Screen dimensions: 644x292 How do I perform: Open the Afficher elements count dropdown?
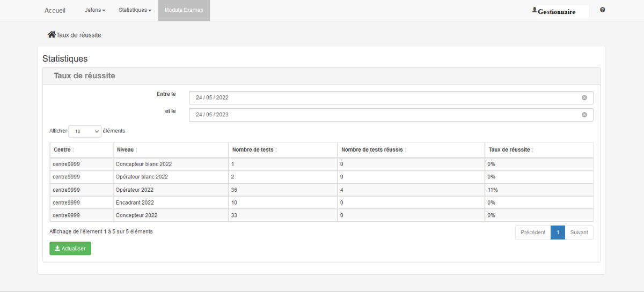85,131
